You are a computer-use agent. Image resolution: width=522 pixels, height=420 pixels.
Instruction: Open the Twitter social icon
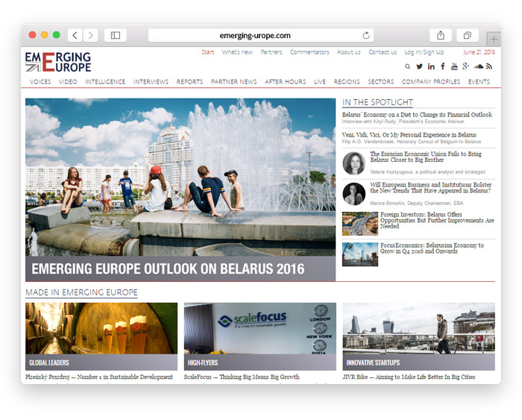419,66
